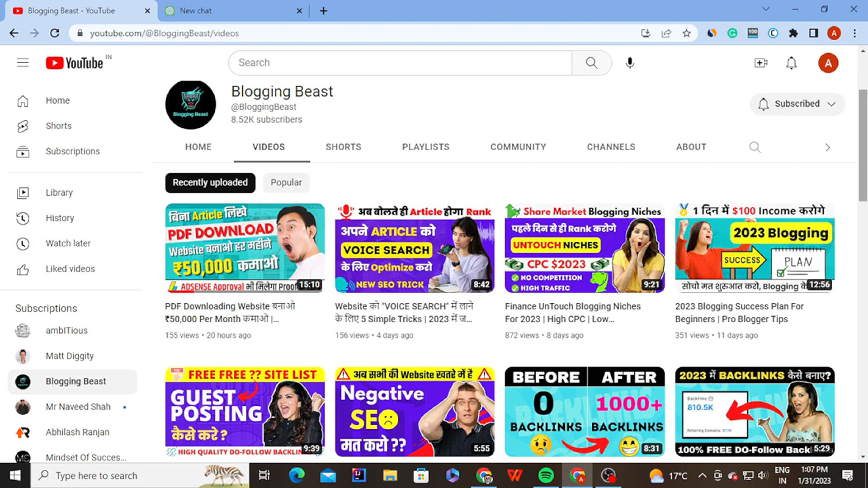Open the Guest Posting video thumbnail
The image size is (868, 488).
coord(245,412)
